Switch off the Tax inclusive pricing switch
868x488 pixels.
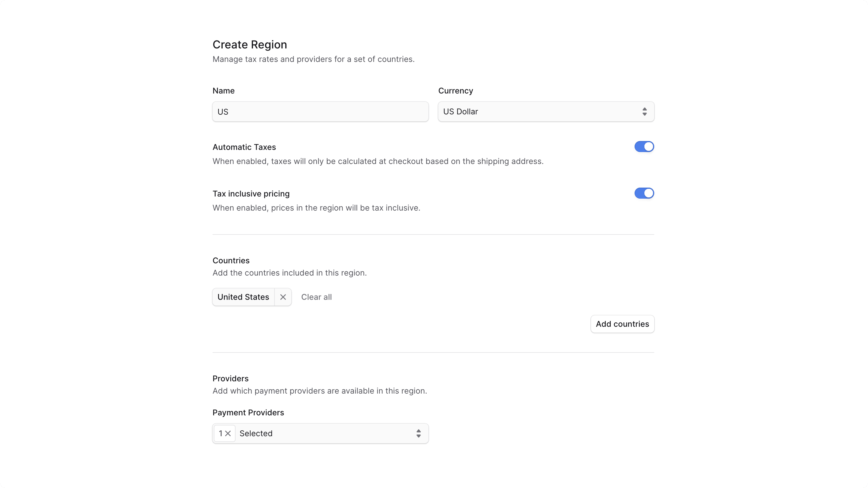tap(644, 193)
